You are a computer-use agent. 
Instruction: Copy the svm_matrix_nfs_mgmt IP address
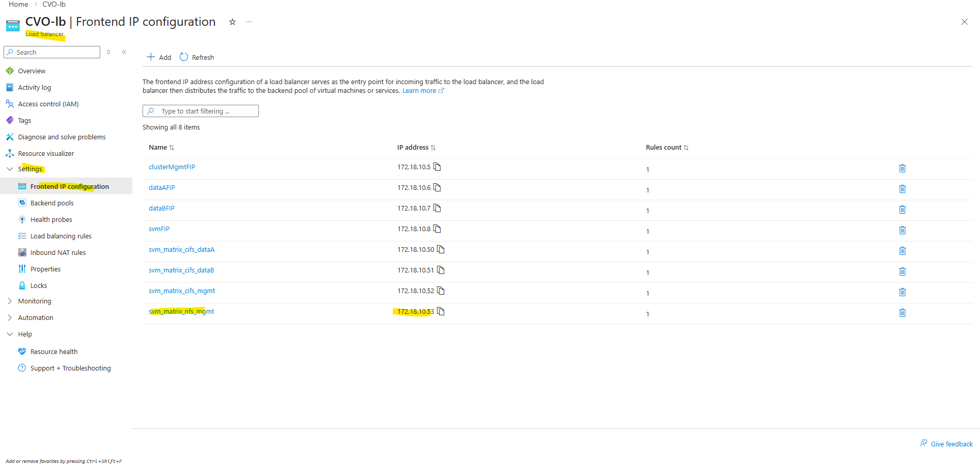441,311
